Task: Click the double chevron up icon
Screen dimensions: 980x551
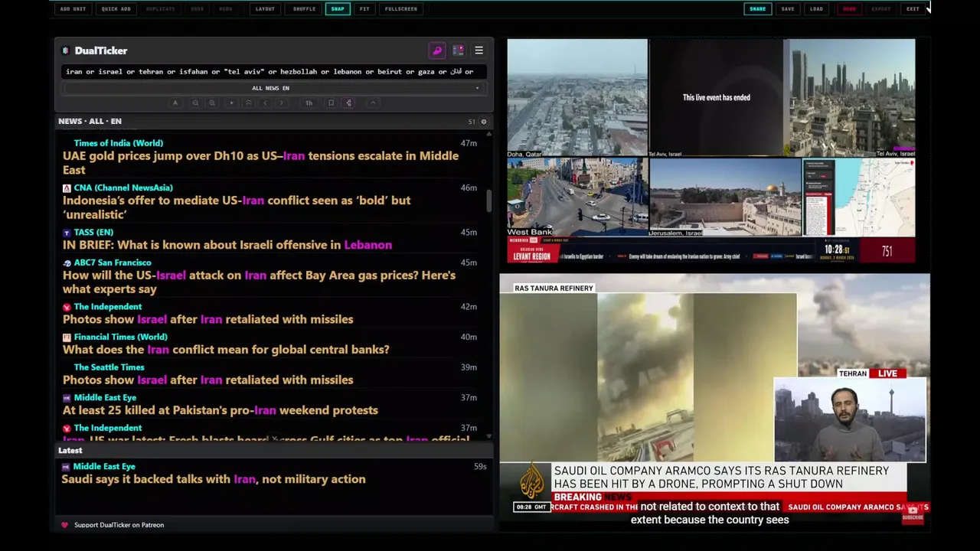Action: pyautogui.click(x=248, y=103)
